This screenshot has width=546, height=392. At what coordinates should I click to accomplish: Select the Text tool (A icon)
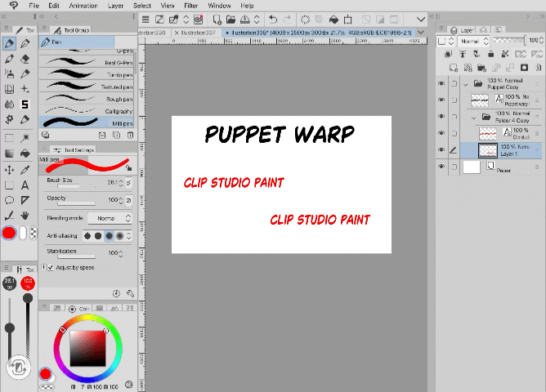[x=25, y=185]
